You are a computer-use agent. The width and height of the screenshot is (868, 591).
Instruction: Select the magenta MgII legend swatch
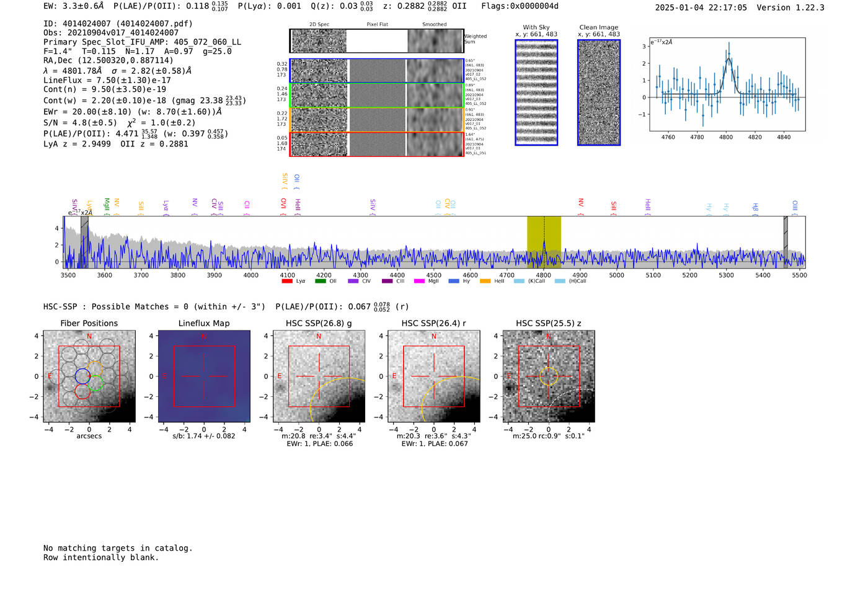[420, 282]
